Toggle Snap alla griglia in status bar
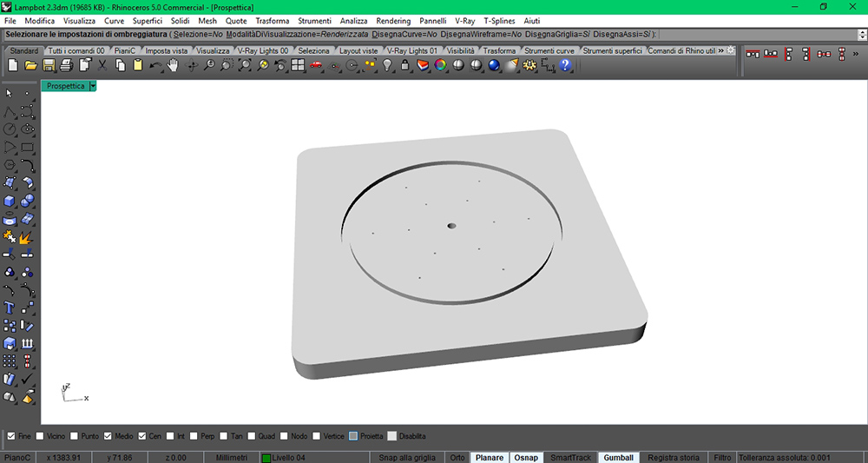Screen dimensions: 868x463 [407, 458]
